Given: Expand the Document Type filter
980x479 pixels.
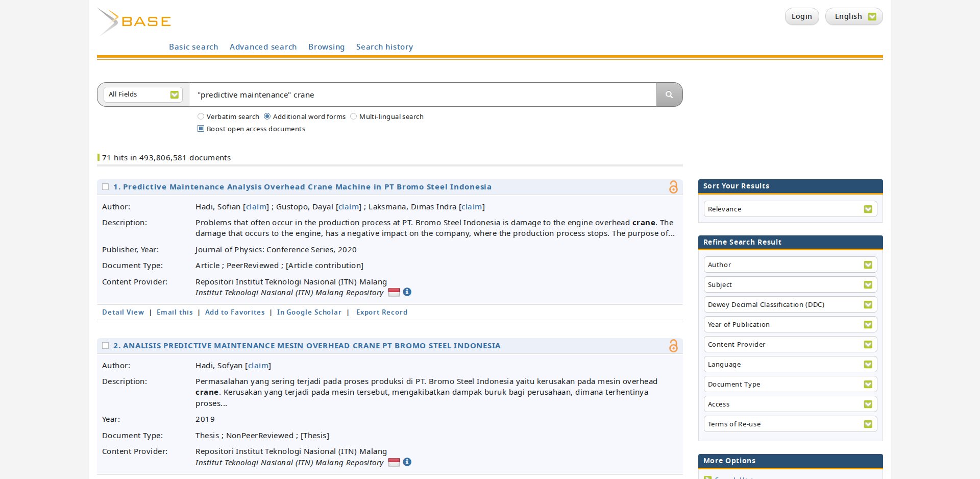Looking at the screenshot, I should click(790, 384).
